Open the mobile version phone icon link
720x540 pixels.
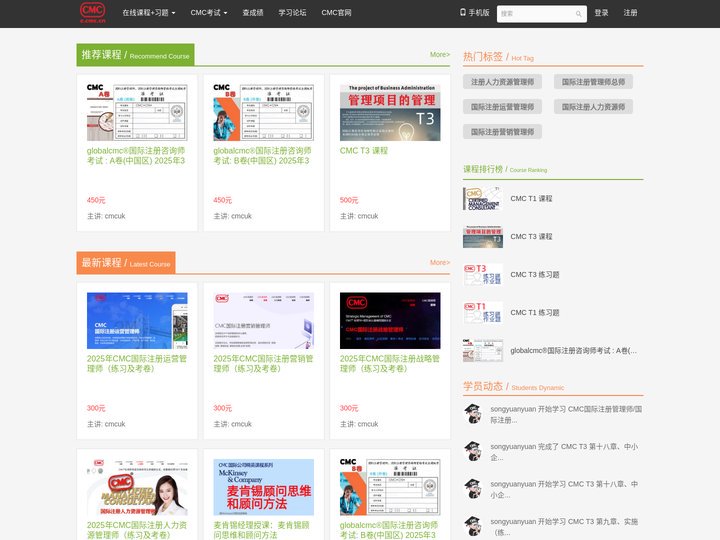[x=475, y=12]
